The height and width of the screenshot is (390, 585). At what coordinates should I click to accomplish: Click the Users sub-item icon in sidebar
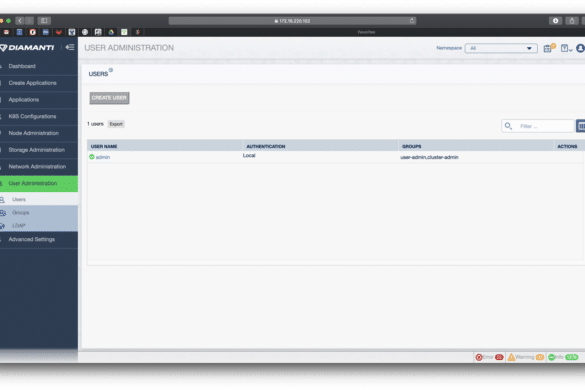[2, 200]
